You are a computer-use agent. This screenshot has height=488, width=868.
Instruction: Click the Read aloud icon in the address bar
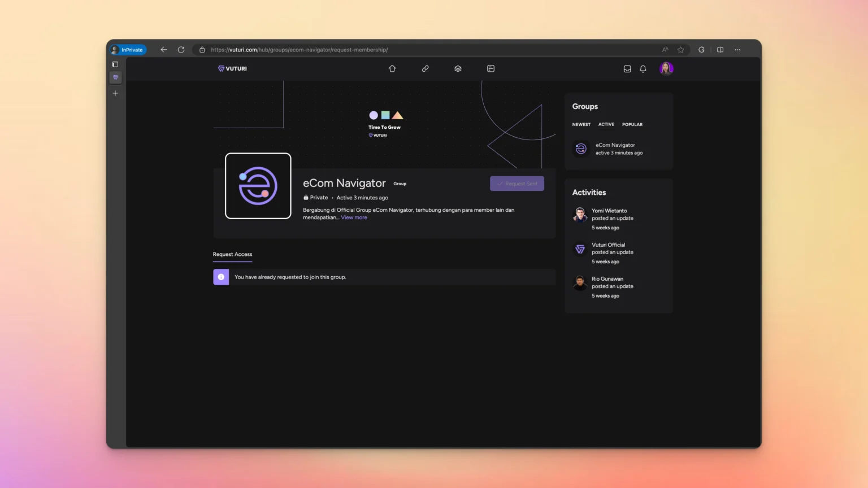tap(665, 50)
